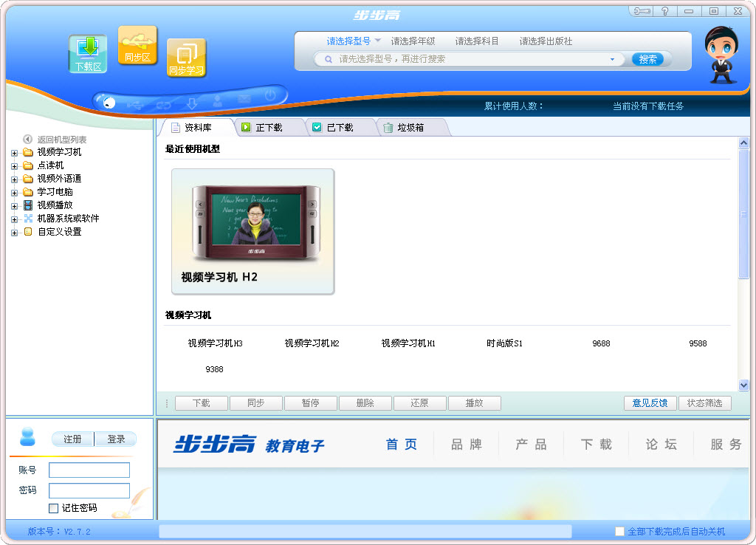The width and height of the screenshot is (756, 545).
Task: Click the envelope message status icon
Action: tap(244, 98)
